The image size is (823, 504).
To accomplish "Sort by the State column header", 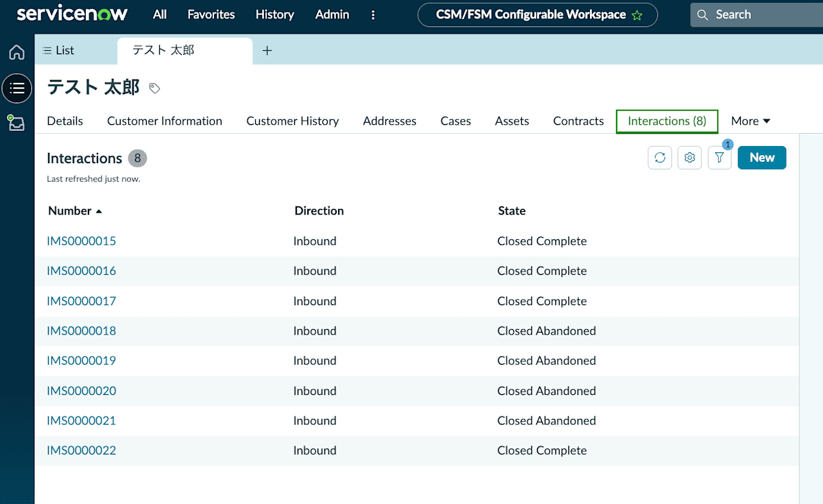I will (512, 211).
